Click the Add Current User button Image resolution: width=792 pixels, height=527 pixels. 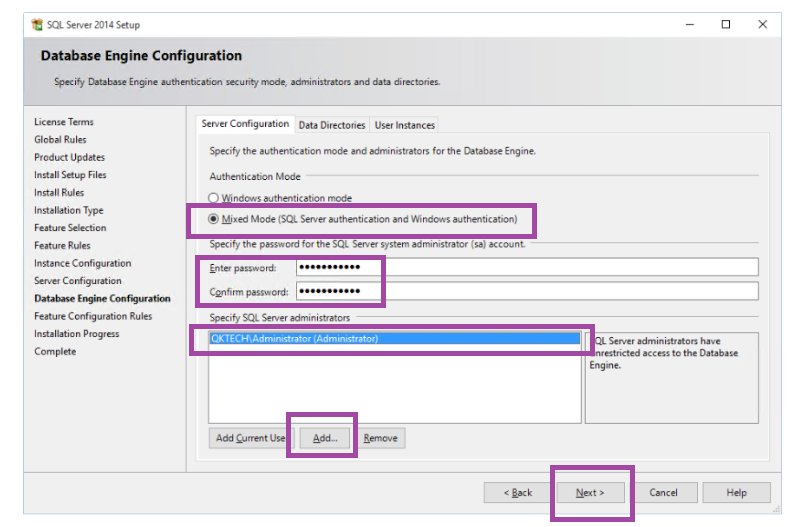pos(249,438)
